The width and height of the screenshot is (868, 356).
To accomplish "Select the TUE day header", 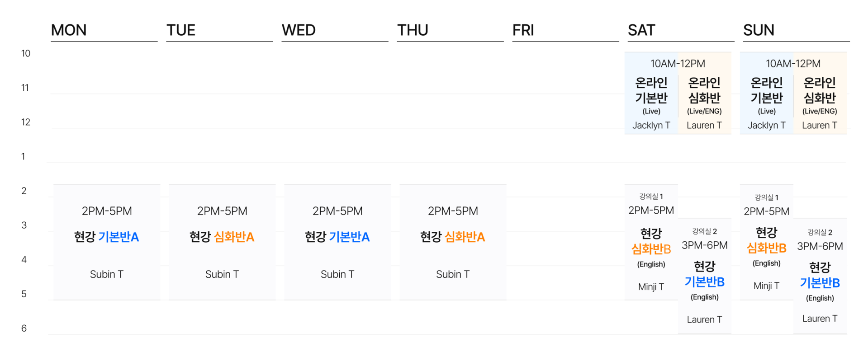I will [181, 30].
